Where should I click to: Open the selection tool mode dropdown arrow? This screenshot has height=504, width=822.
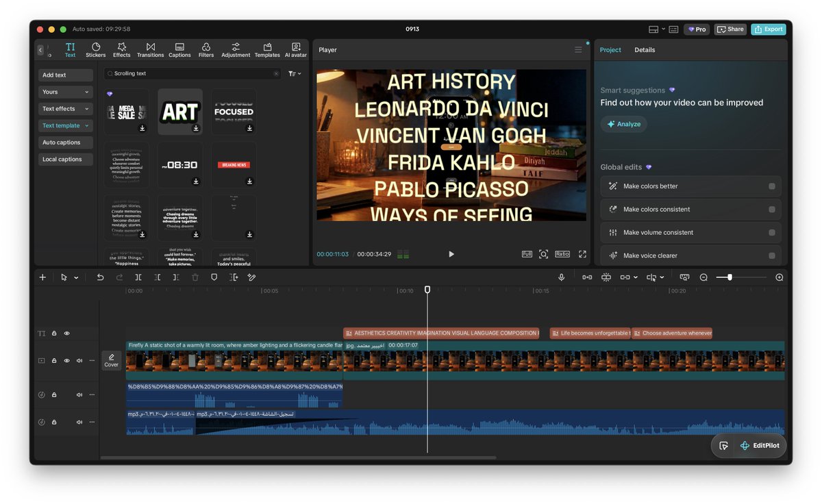pyautogui.click(x=76, y=278)
